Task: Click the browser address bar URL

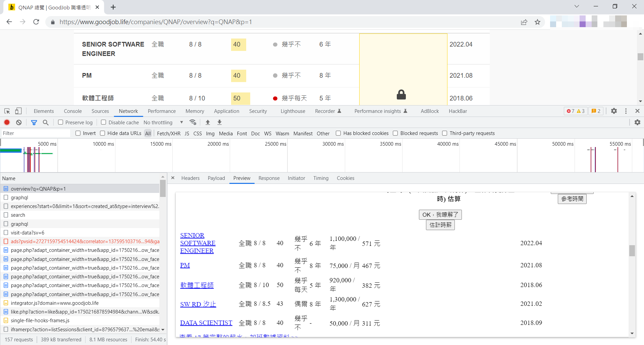Action: coord(156,22)
